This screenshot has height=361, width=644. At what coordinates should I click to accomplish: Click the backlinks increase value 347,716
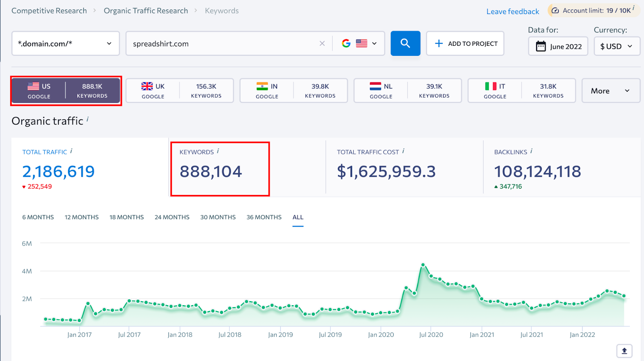511,187
